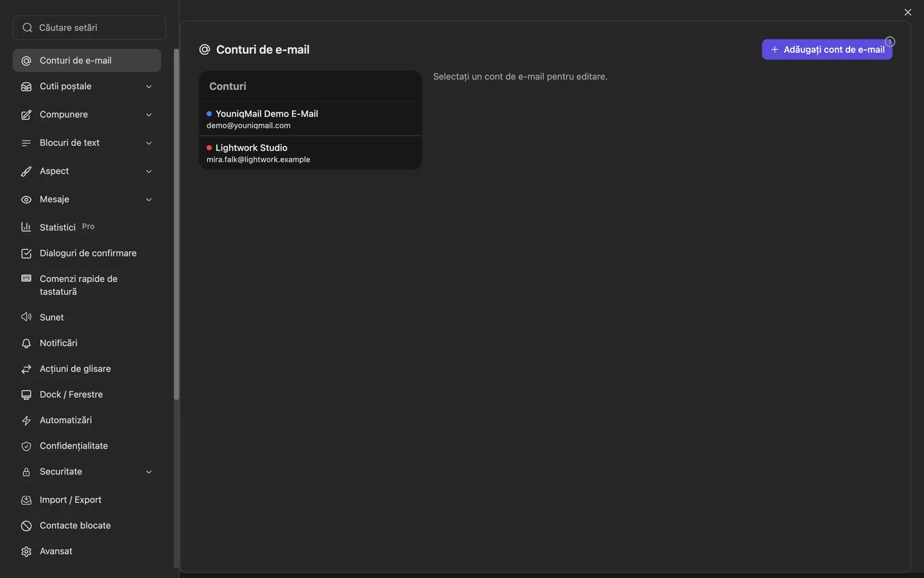Click the Confidențialitate shield icon

26,446
